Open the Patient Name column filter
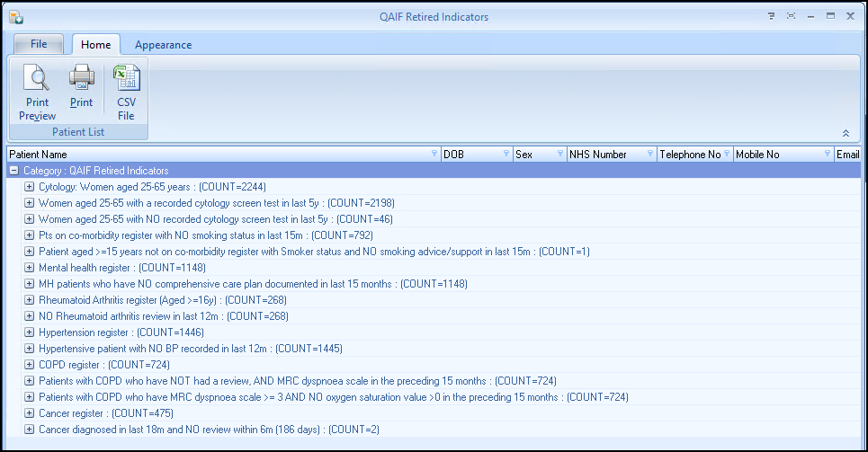The image size is (868, 452). coord(435,155)
